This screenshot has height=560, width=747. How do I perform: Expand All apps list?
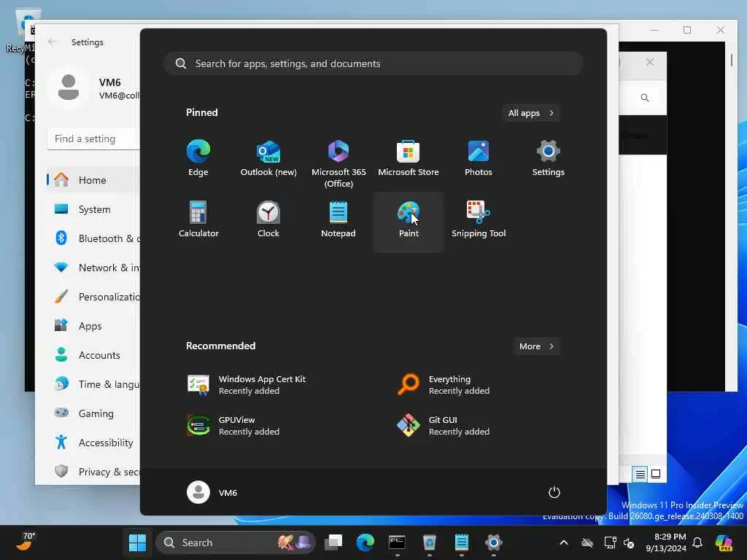(x=531, y=113)
